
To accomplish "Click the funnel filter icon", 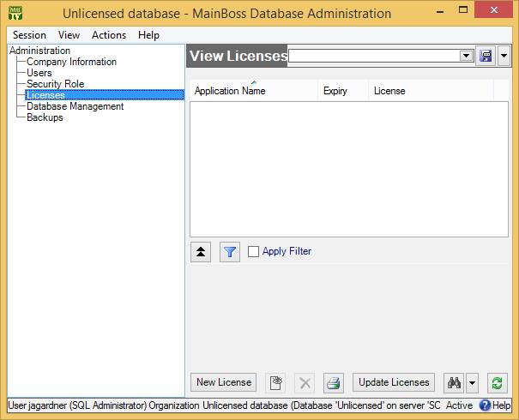I will point(230,252).
